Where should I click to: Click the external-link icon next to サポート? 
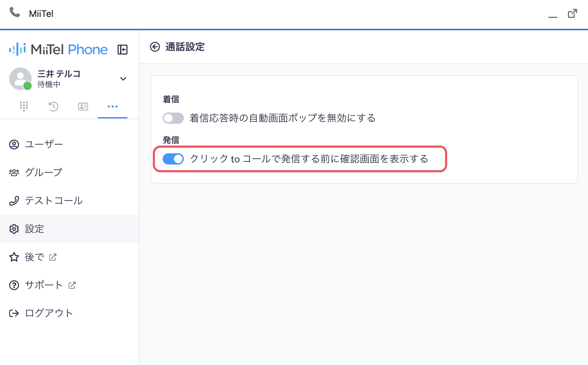[x=72, y=285]
